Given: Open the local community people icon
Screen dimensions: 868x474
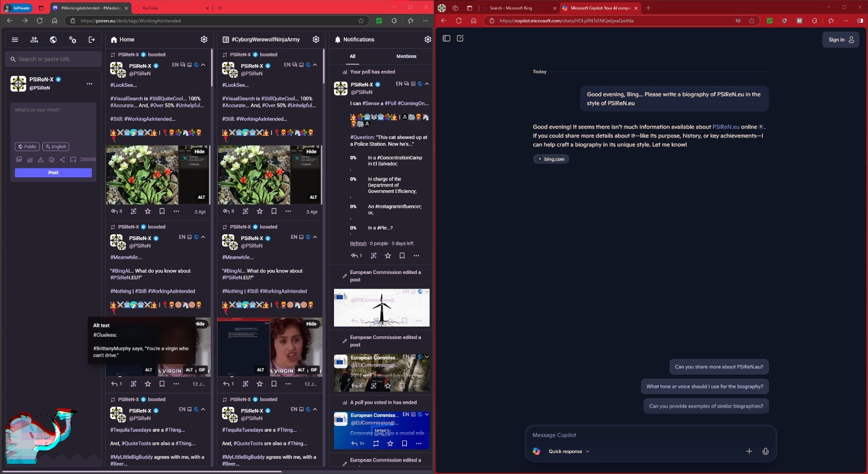Looking at the screenshot, I should click(x=34, y=40).
